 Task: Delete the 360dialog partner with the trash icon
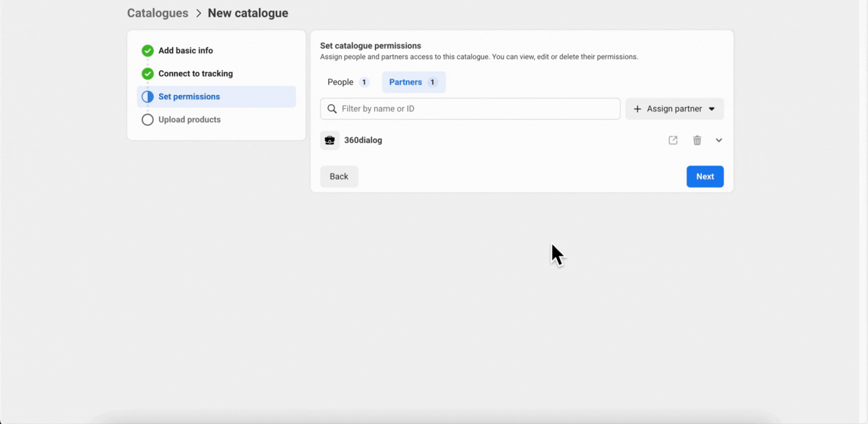coord(697,140)
